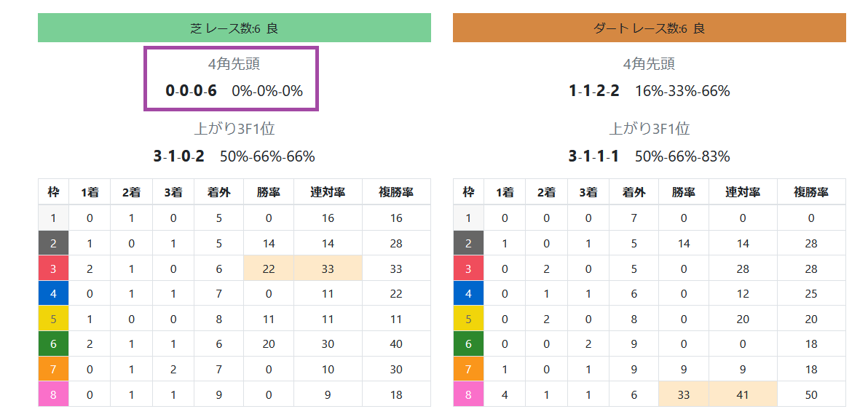Click the green frame 6 cell in turf table
This screenshot has width=868, height=417.
[53, 344]
